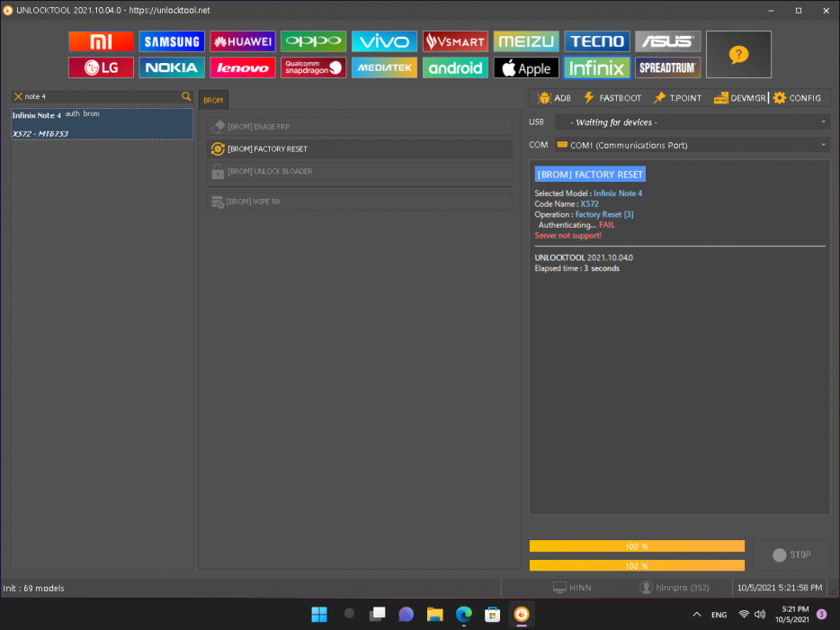Select the Qualcomm Snapdragon logo
Image resolution: width=840 pixels, height=630 pixels.
313,67
